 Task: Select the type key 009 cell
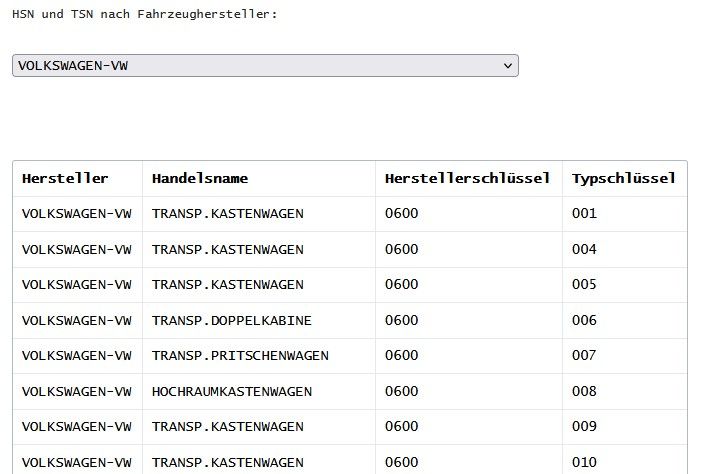point(584,427)
